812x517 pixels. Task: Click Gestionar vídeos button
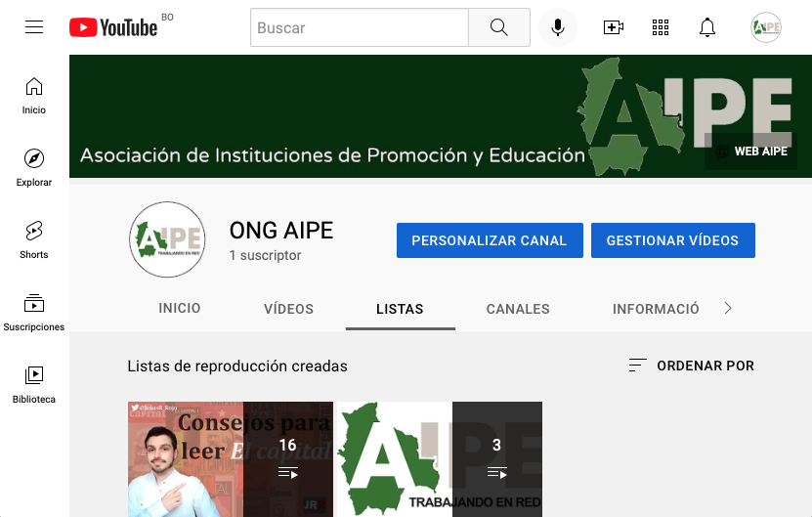(x=672, y=240)
